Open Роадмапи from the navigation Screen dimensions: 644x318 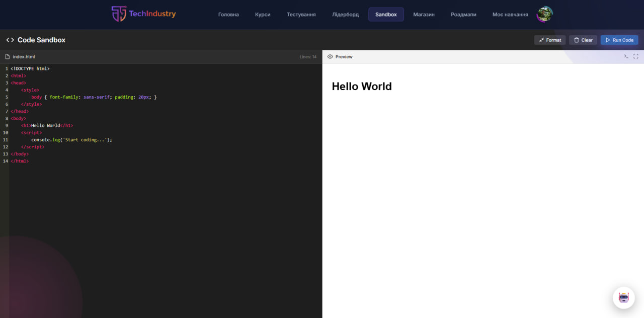click(x=463, y=15)
